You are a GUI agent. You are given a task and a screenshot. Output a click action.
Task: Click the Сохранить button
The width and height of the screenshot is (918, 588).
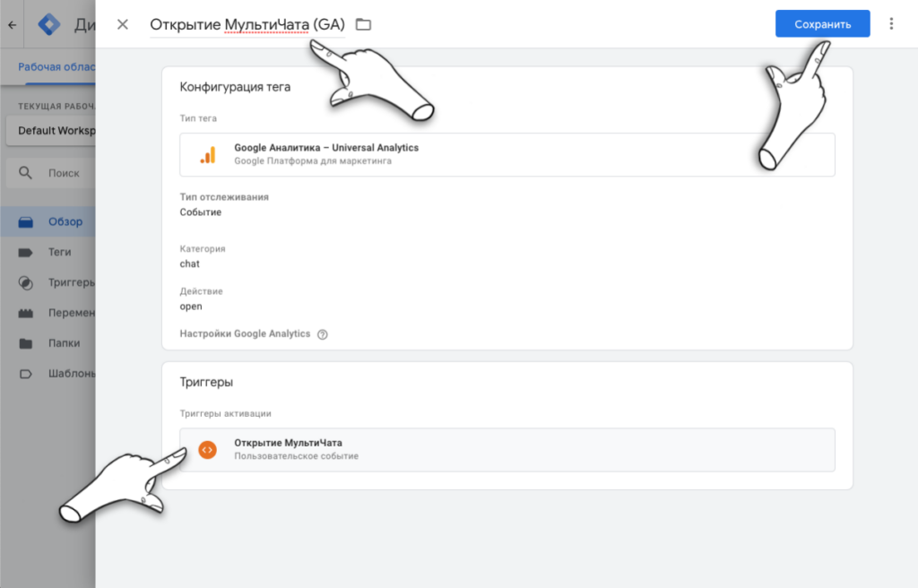tap(822, 24)
